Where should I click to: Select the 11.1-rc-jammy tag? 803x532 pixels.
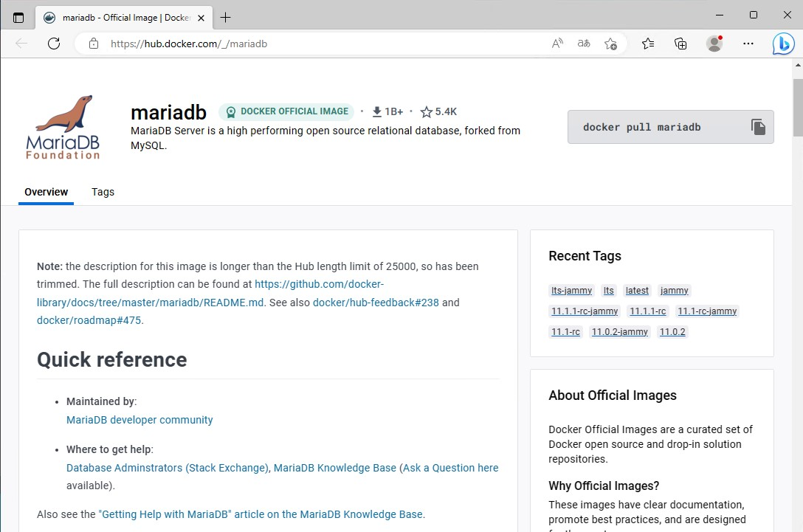tap(707, 311)
